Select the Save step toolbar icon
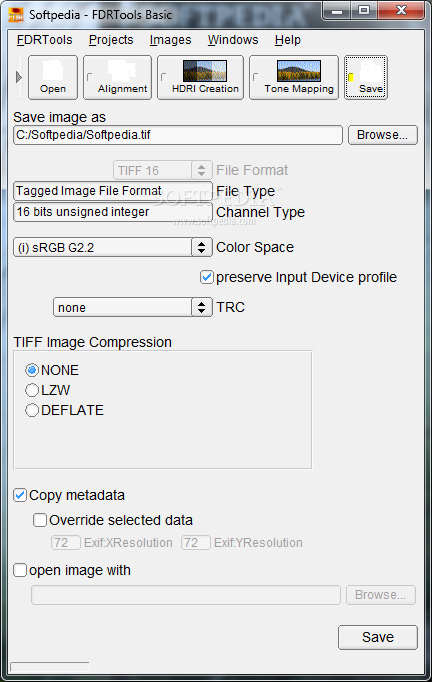Image resolution: width=432 pixels, height=682 pixels. point(366,77)
